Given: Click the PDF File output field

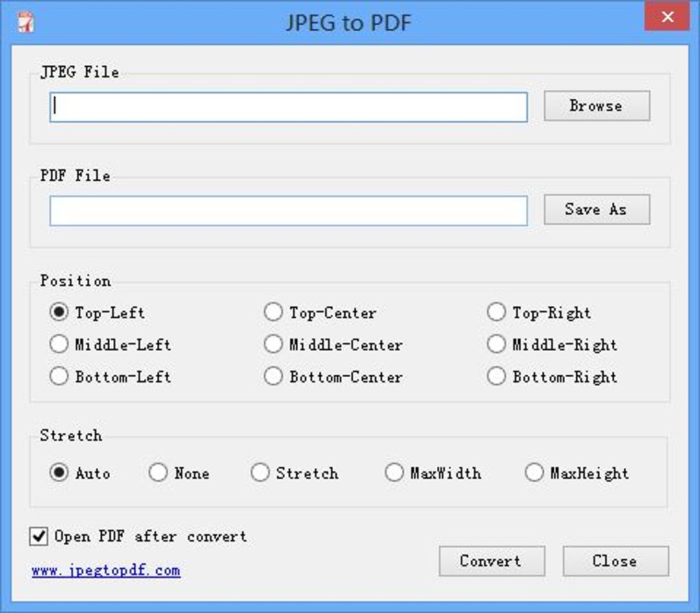Looking at the screenshot, I should [288, 211].
